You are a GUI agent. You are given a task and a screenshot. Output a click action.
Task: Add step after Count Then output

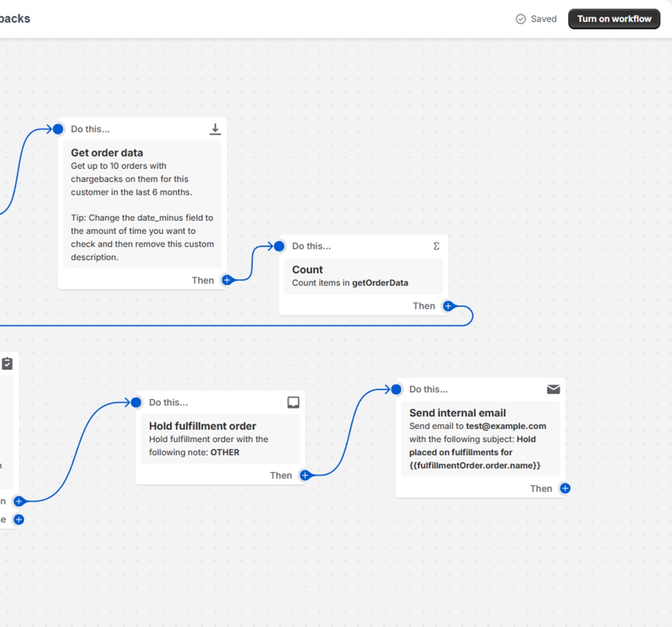pos(448,306)
